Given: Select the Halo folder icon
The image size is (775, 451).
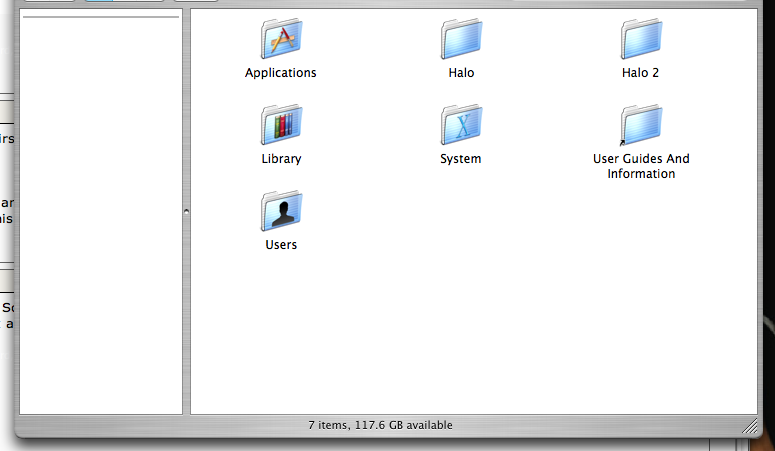Looking at the screenshot, I should (x=461, y=39).
